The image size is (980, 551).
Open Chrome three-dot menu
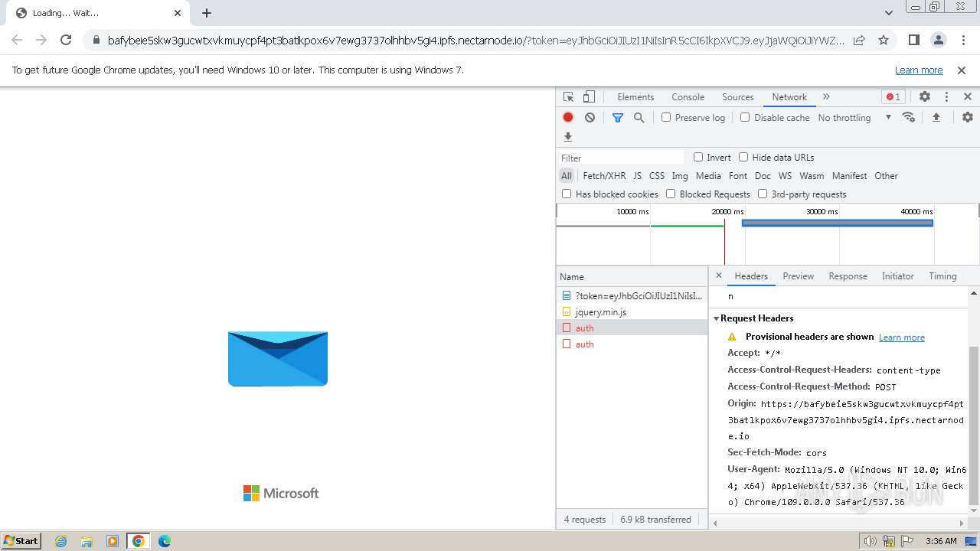click(x=962, y=40)
